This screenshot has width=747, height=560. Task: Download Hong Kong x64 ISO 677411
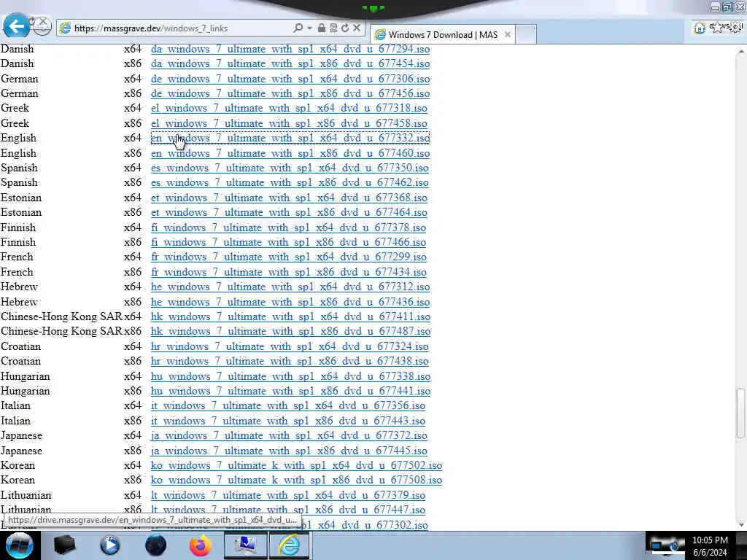coord(290,316)
